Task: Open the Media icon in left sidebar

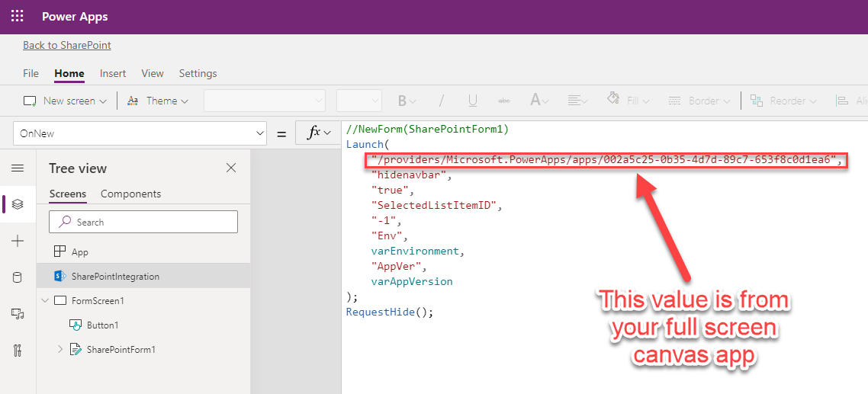Action: tap(18, 314)
